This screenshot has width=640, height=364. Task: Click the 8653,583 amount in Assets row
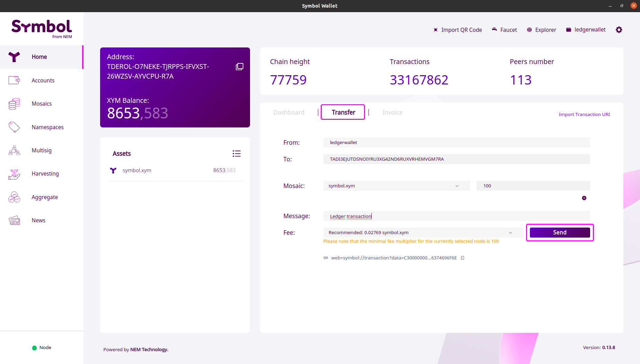(x=224, y=170)
